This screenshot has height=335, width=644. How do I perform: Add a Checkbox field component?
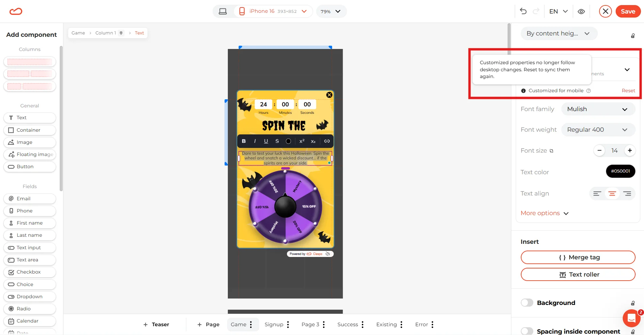pos(30,272)
